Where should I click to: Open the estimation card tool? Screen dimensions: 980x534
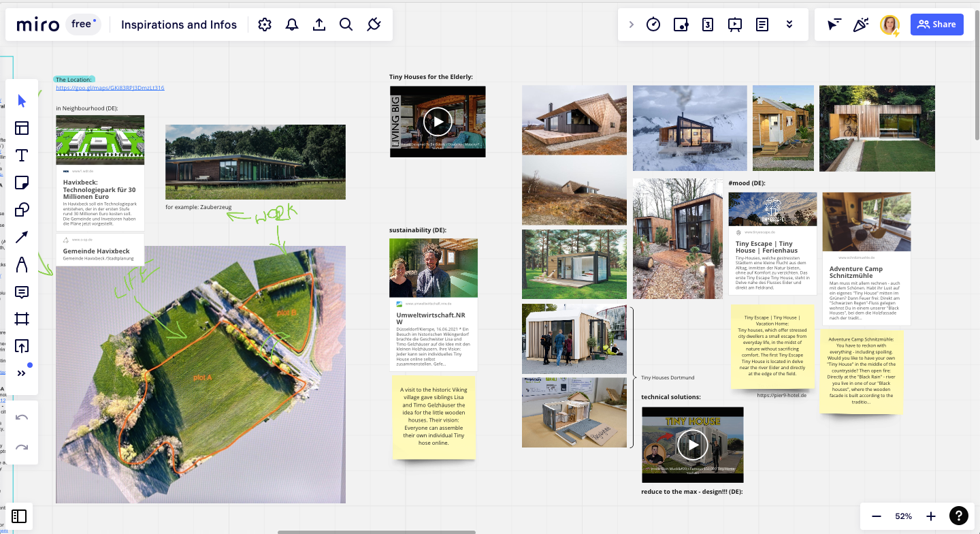(x=708, y=25)
